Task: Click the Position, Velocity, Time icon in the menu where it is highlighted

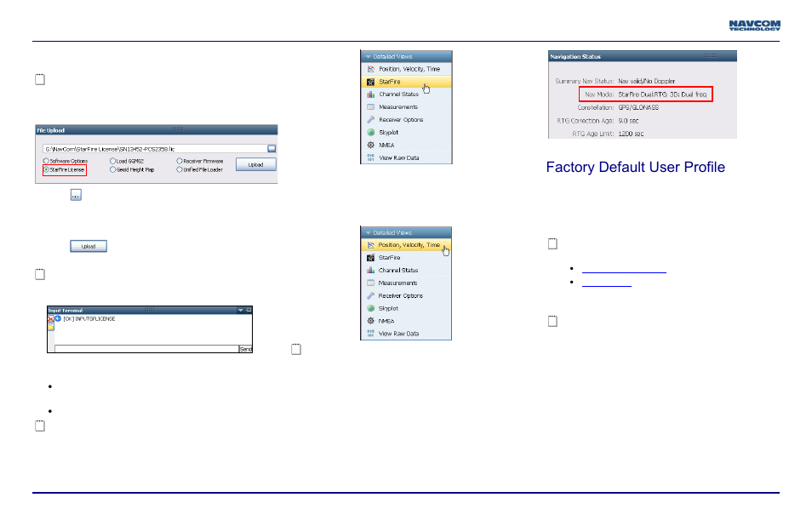Action: pos(371,245)
